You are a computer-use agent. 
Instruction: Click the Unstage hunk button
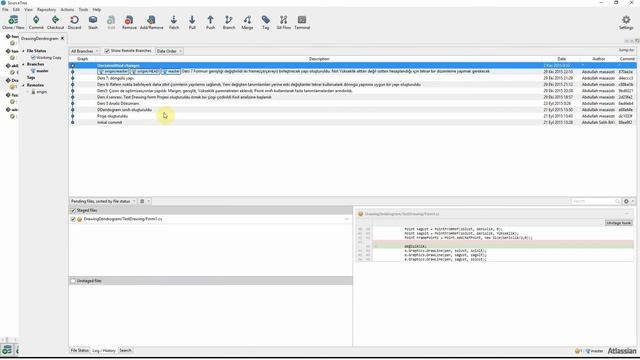coord(618,223)
